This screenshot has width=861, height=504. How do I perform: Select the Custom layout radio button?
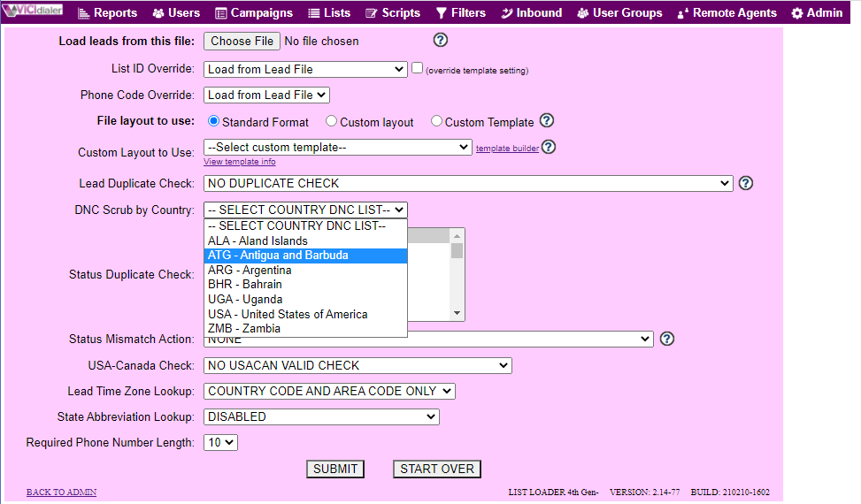[x=331, y=121]
